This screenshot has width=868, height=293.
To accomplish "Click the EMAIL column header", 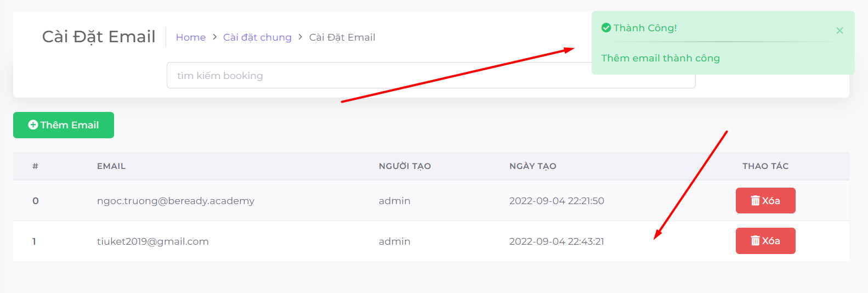I will point(111,166).
